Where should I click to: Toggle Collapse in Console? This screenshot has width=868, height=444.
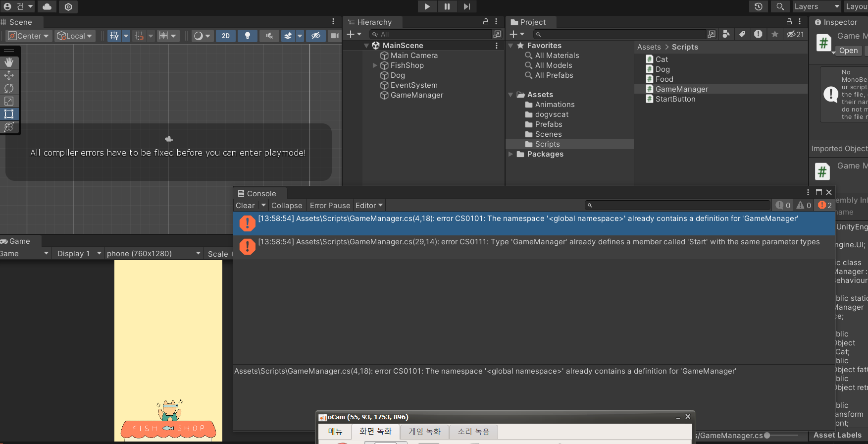[287, 205]
